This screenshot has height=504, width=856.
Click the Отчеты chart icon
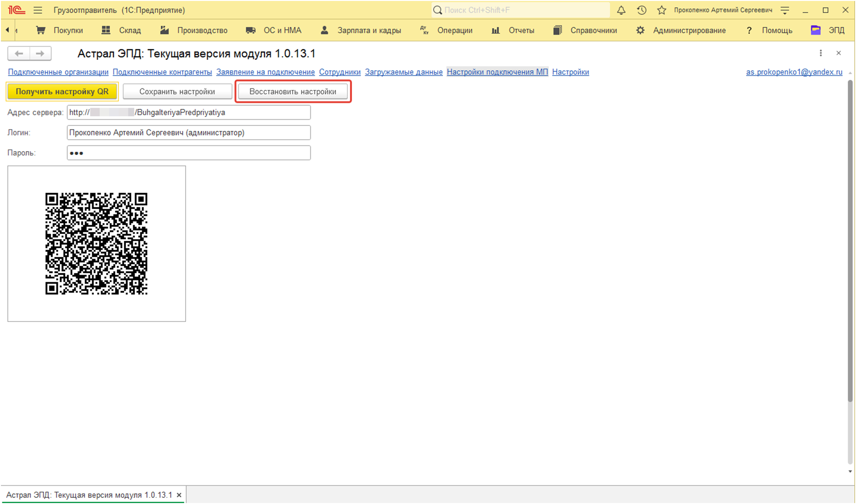(x=496, y=30)
